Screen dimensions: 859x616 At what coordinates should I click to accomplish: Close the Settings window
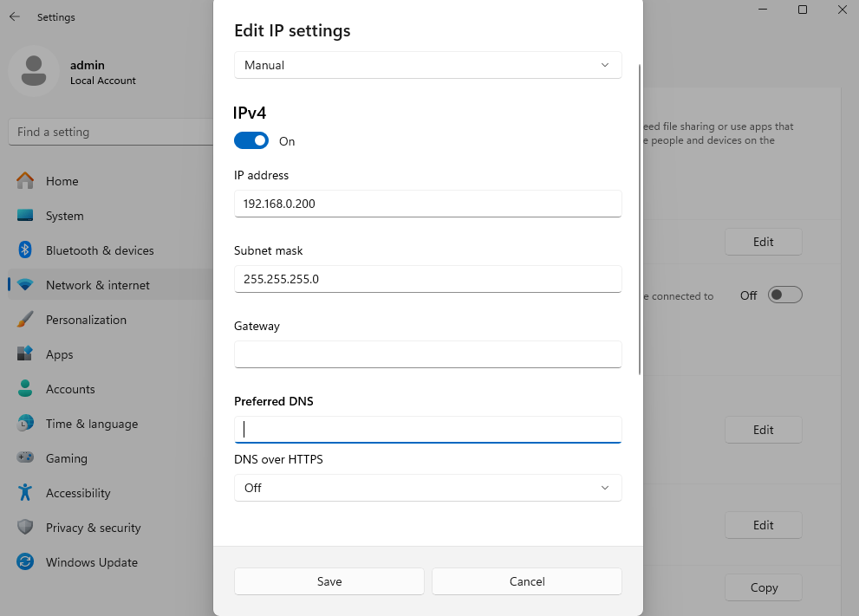tap(842, 10)
